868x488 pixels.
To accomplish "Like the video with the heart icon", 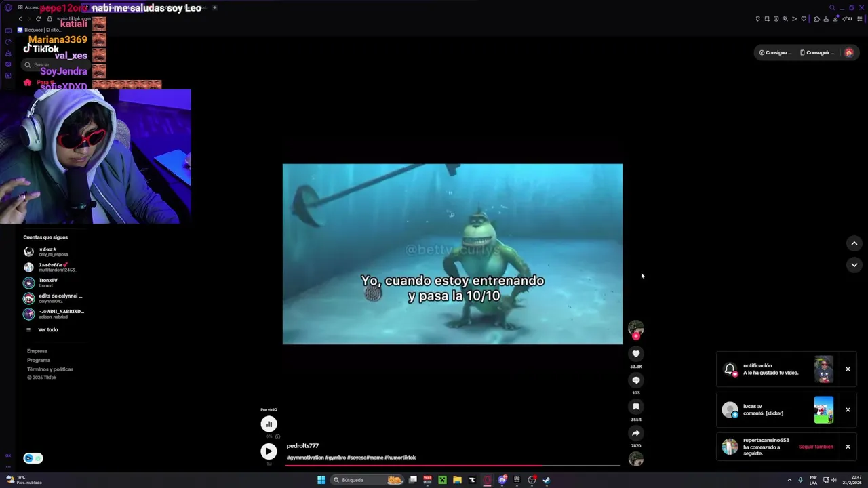I will pos(635,353).
